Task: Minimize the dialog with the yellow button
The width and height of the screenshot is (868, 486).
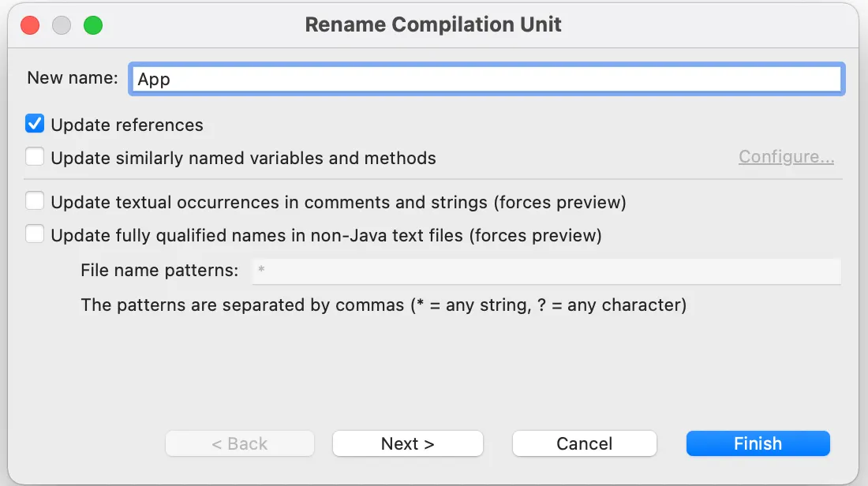Action: click(62, 25)
